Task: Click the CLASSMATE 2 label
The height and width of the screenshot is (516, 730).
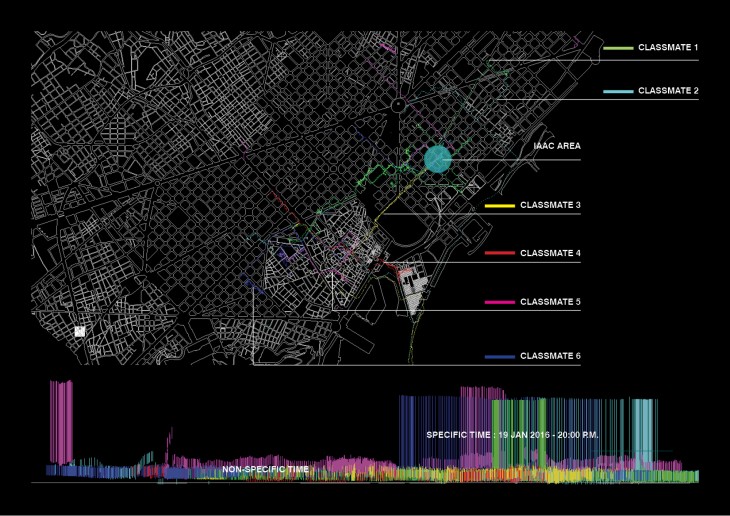Action: [668, 91]
